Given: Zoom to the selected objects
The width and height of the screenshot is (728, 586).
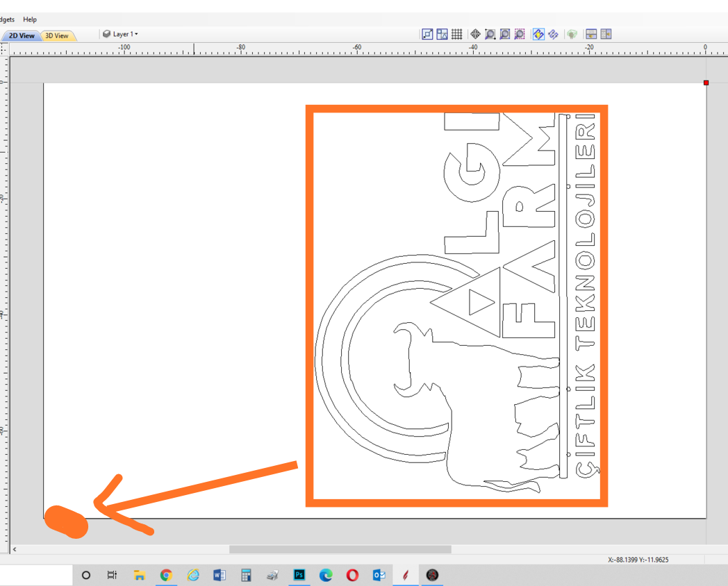Looking at the screenshot, I should pos(520,34).
